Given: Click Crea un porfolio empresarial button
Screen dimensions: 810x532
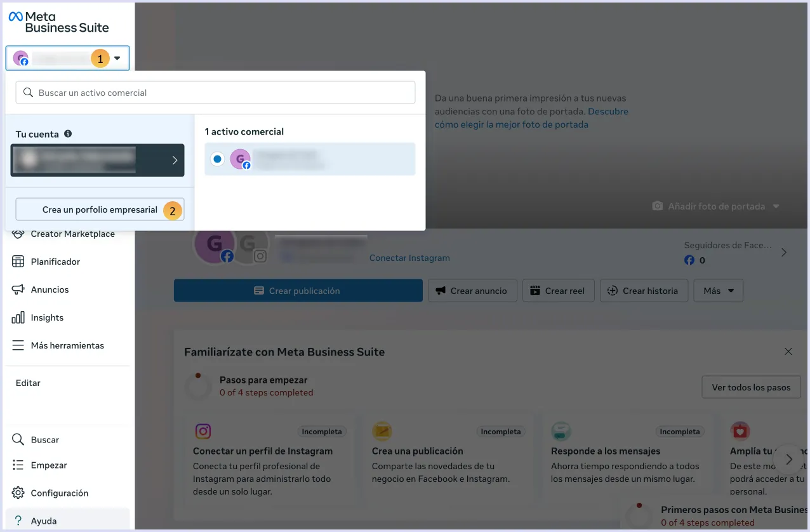Looking at the screenshot, I should point(100,209).
